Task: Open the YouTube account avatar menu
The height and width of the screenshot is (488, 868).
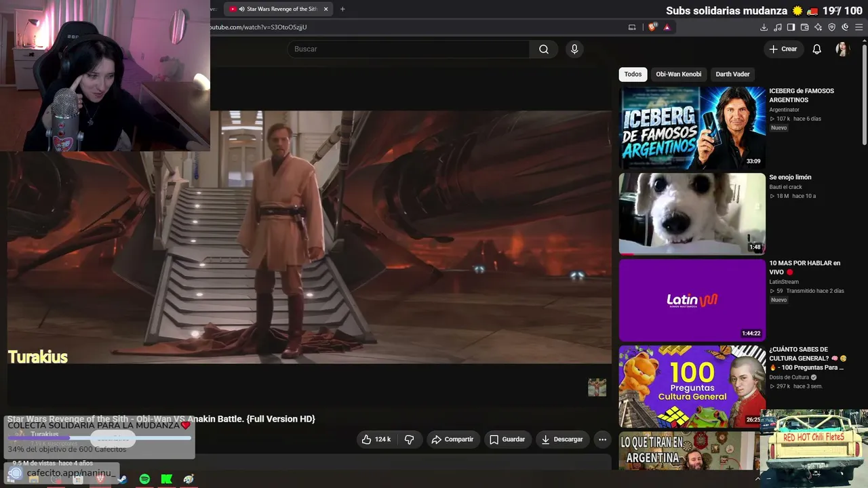Action: [842, 49]
